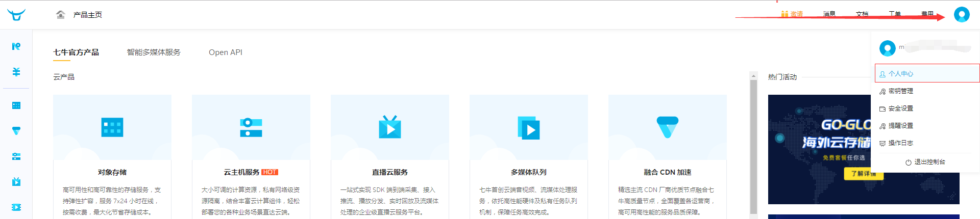Click the 热门活动 section heading
Viewport: 980px width, 219px height.
[x=782, y=77]
